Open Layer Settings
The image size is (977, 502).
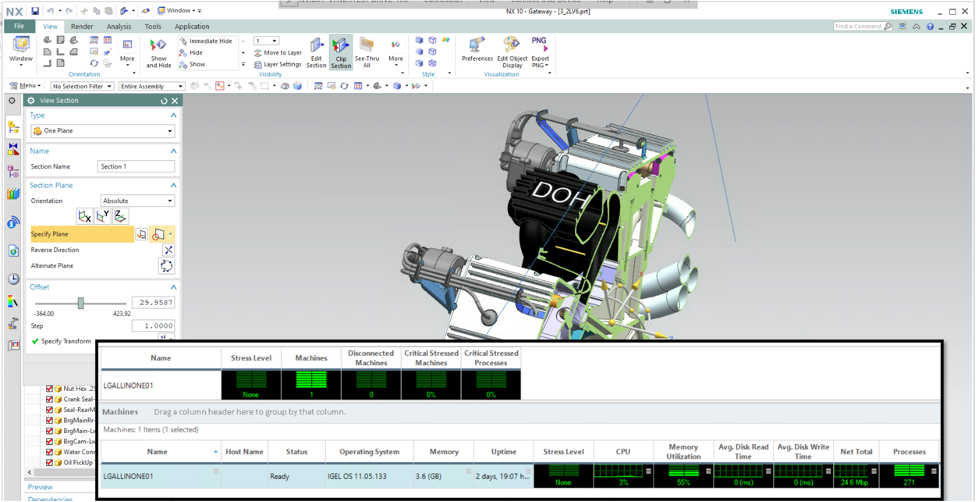(x=278, y=64)
